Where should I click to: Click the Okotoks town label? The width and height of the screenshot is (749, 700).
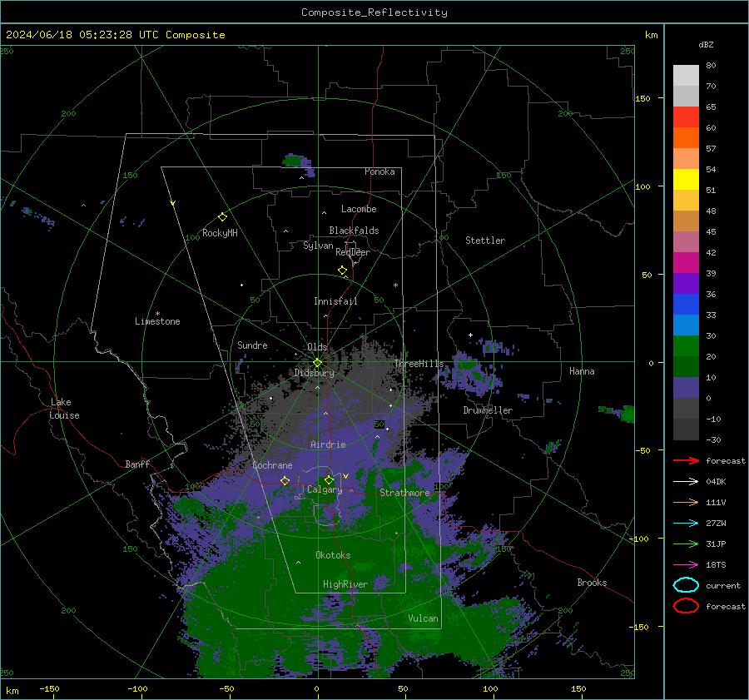click(x=333, y=555)
